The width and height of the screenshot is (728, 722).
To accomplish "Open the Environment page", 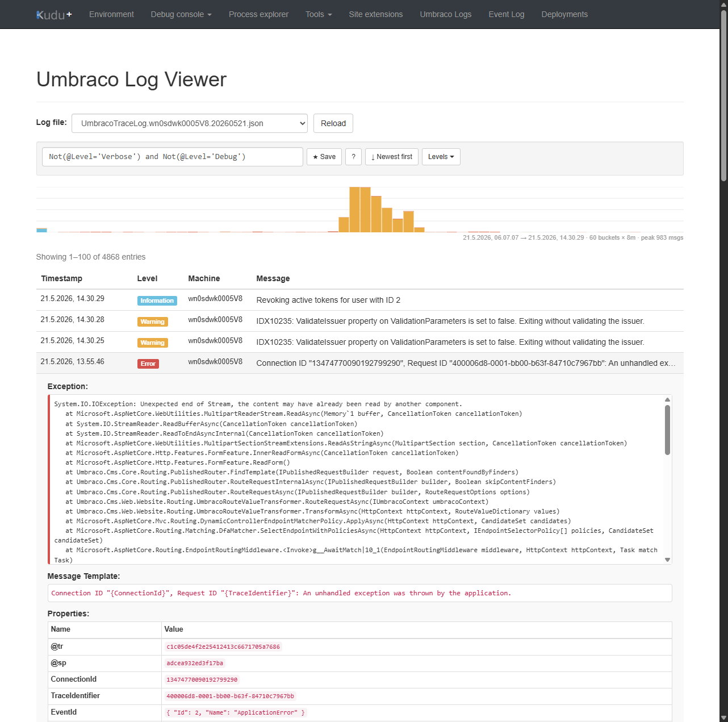I will [111, 14].
